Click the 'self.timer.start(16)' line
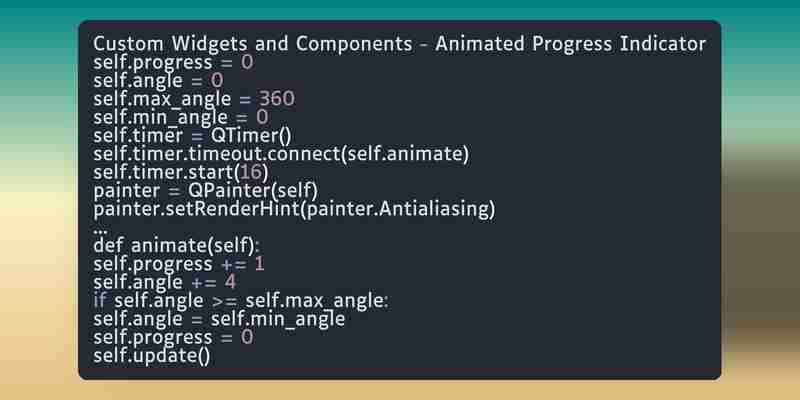 click(181, 173)
